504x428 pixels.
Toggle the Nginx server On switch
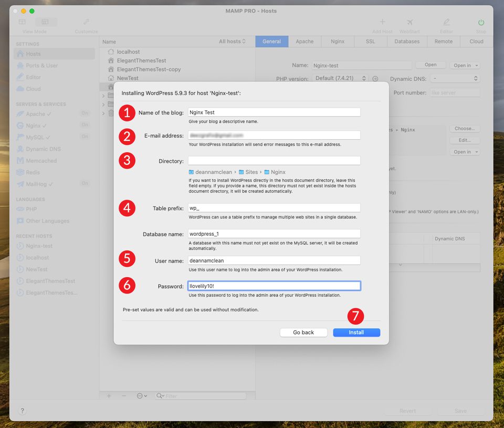point(83,125)
